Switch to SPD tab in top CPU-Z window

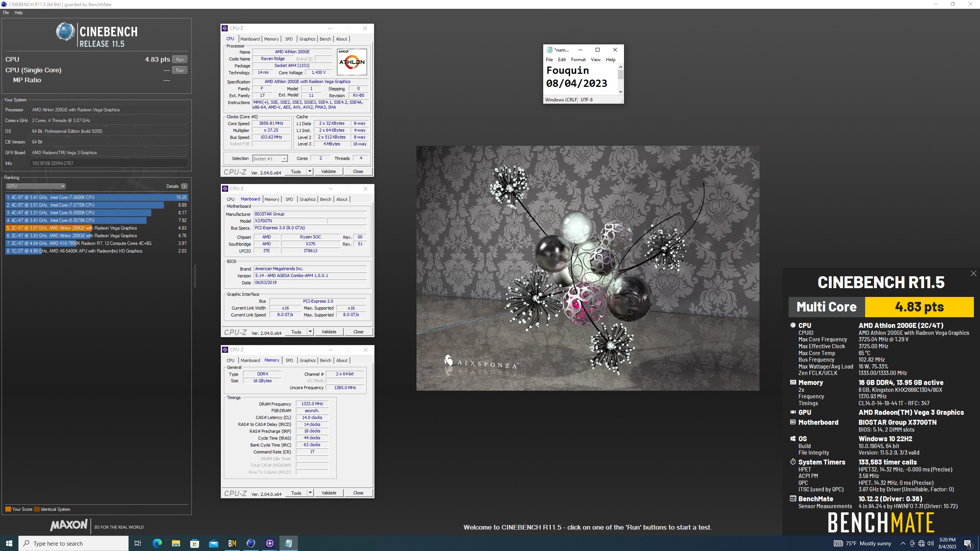tap(289, 39)
